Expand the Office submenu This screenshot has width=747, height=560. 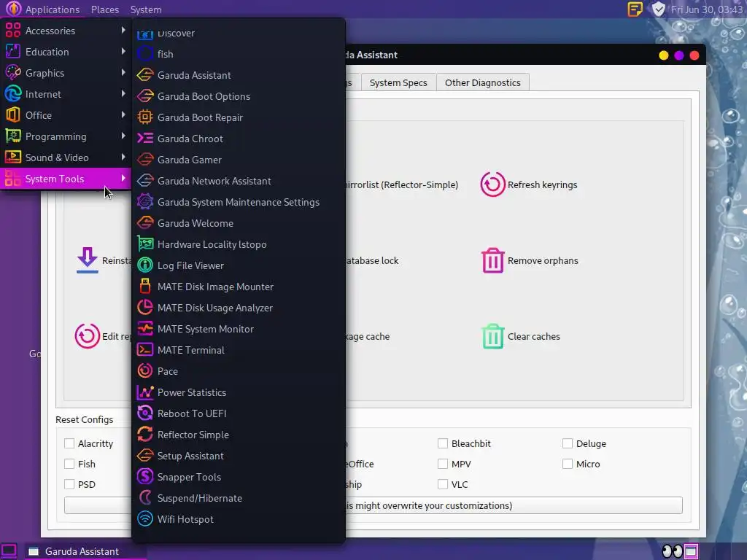66,115
